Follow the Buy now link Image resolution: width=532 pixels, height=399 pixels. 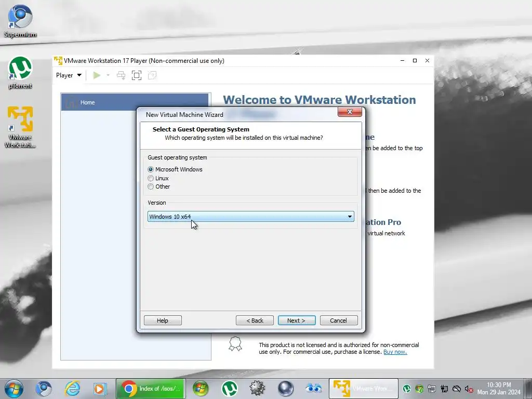coord(395,352)
